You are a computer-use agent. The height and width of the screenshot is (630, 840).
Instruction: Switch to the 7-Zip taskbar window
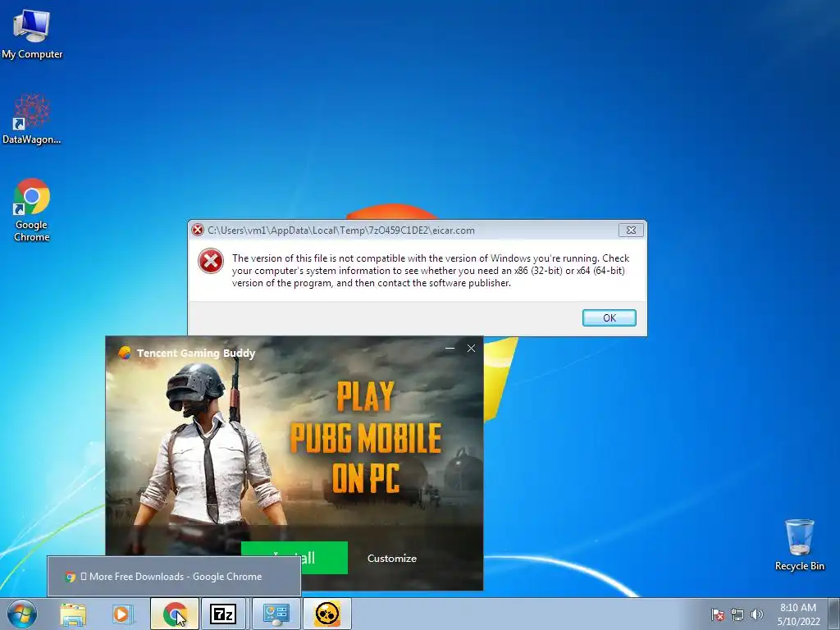[223, 614]
